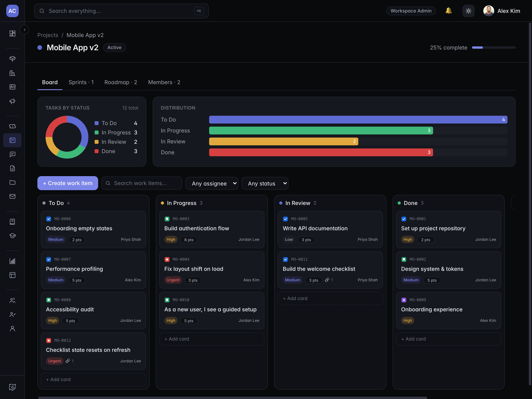Add card in the To Do column
Viewport: 532px width, 399px height.
pyautogui.click(x=93, y=379)
